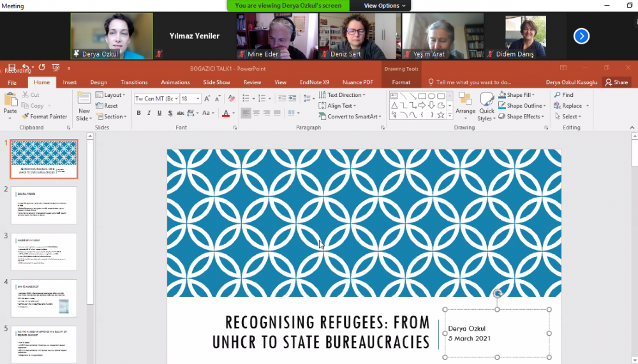Click the Clear All Formatting eraser icon
This screenshot has height=364, width=638.
pyautogui.click(x=231, y=99)
